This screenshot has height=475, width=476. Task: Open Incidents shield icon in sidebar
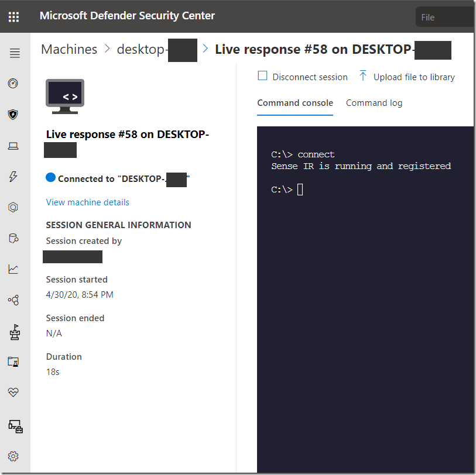point(13,115)
